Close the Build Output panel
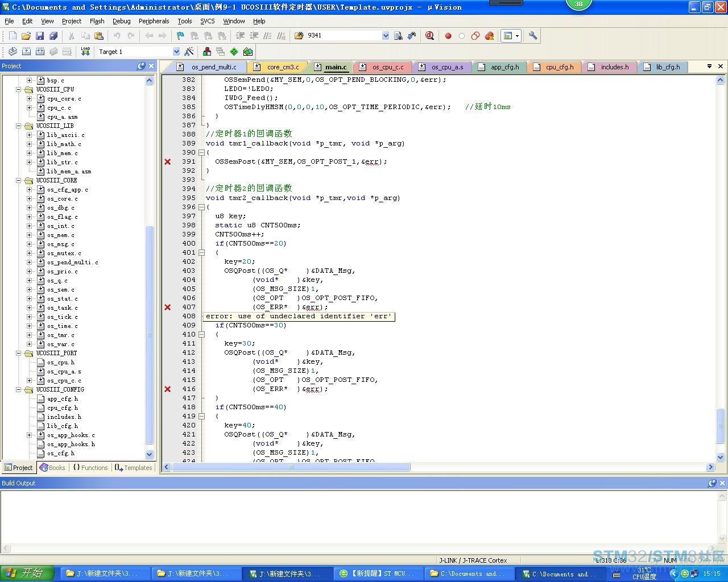 (x=722, y=483)
